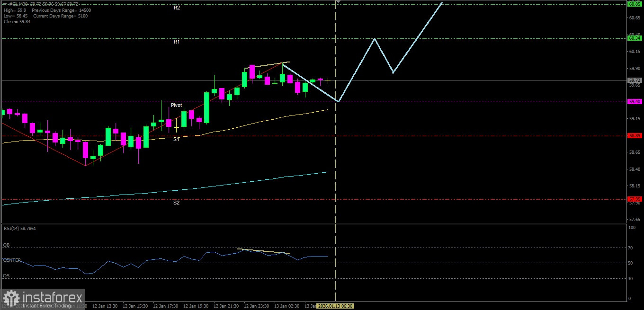This screenshot has height=310, width=644.
Task: Click the chart shift triangle marker at top
Action: 338,1
